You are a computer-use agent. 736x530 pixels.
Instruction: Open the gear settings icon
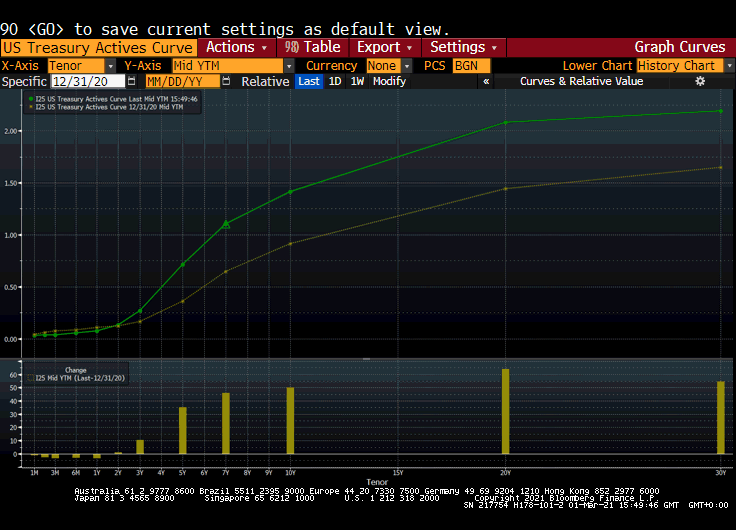pyautogui.click(x=700, y=81)
